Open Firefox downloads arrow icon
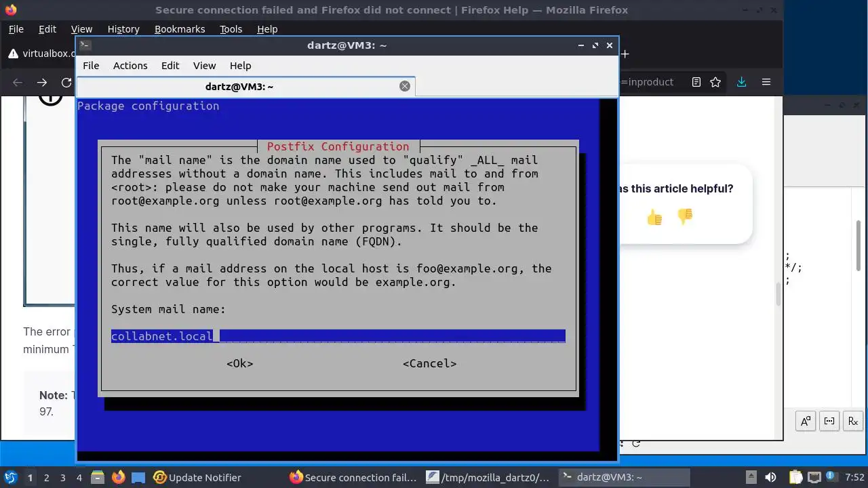This screenshot has height=488, width=868. pyautogui.click(x=741, y=82)
